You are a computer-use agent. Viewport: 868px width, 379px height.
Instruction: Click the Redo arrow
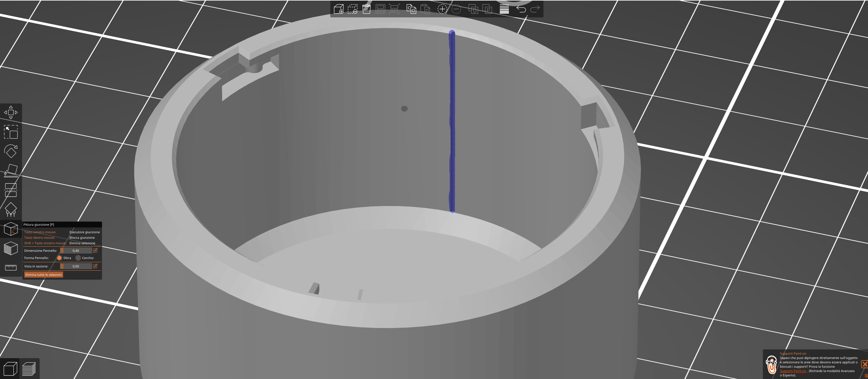(x=535, y=9)
